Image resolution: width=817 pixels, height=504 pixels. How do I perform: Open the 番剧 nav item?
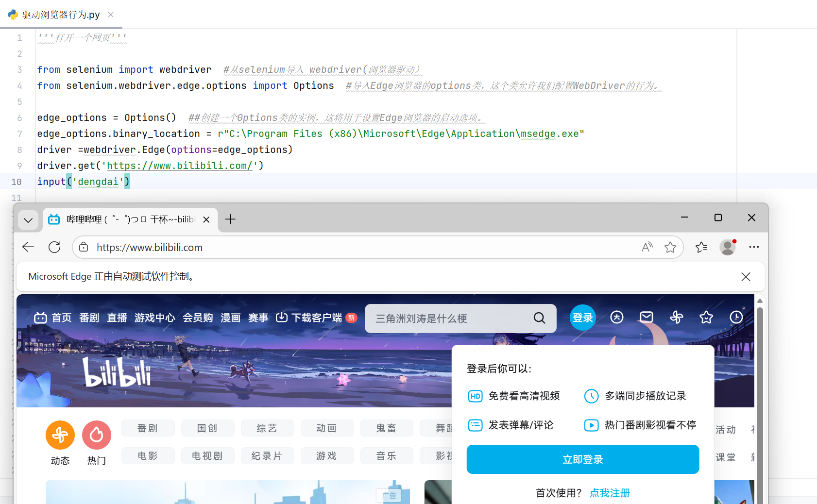point(89,318)
